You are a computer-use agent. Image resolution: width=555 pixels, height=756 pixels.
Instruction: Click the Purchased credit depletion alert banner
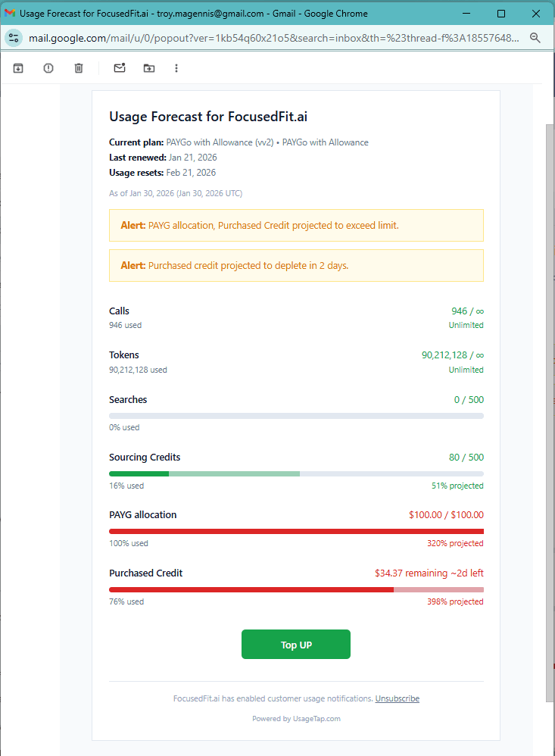pyautogui.click(x=295, y=266)
